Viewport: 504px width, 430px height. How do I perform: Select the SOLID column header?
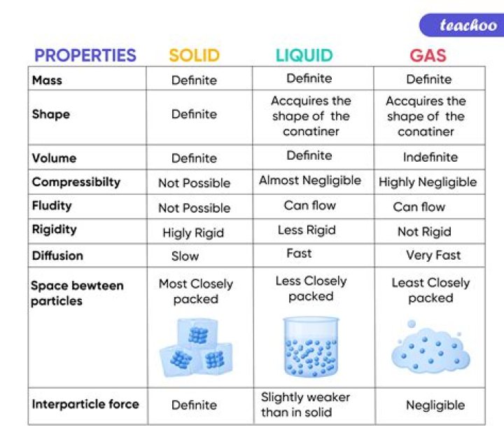click(x=194, y=55)
